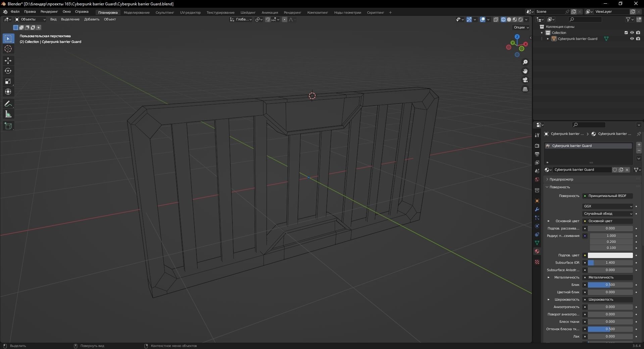Screen dimensions: 644x349
Task: Select the Select Box tool
Action: click(x=8, y=39)
